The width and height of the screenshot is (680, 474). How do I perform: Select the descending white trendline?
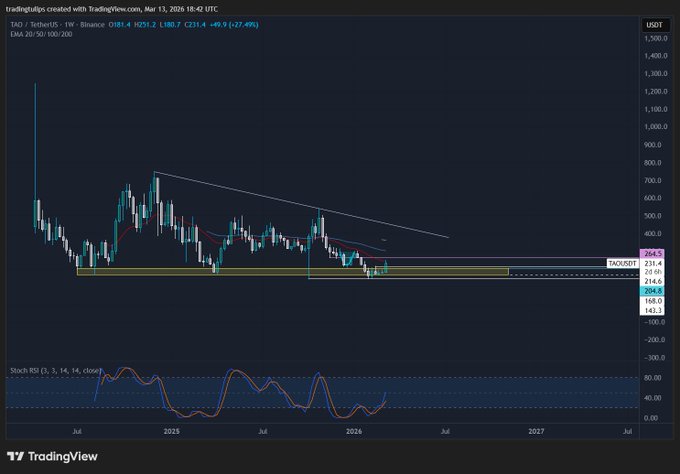(x=301, y=205)
